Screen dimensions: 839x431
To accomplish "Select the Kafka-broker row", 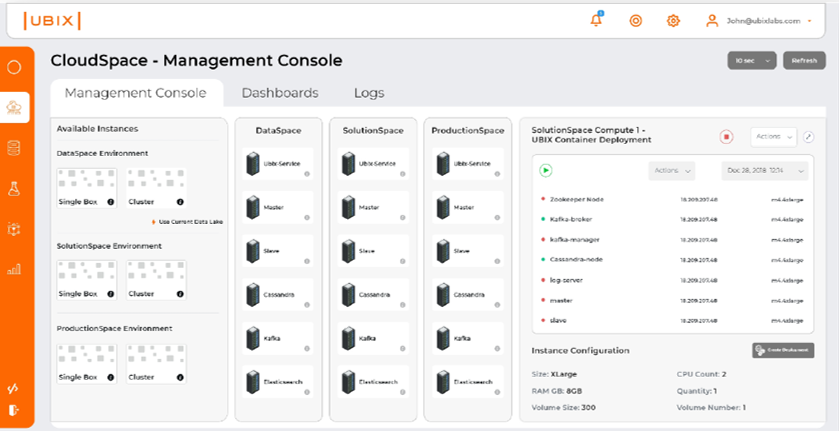I will point(673,220).
